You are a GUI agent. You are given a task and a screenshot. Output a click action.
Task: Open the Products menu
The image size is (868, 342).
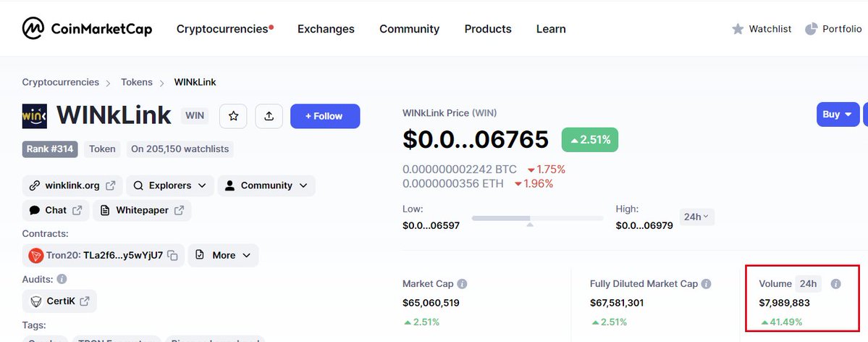(x=488, y=29)
